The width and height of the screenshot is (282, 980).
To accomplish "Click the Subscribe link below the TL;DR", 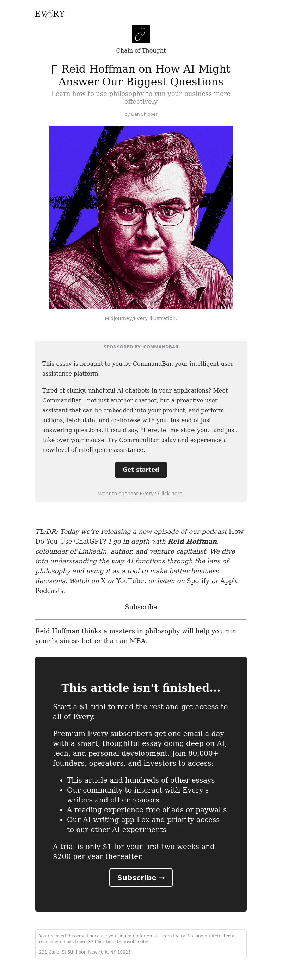I will (x=141, y=607).
